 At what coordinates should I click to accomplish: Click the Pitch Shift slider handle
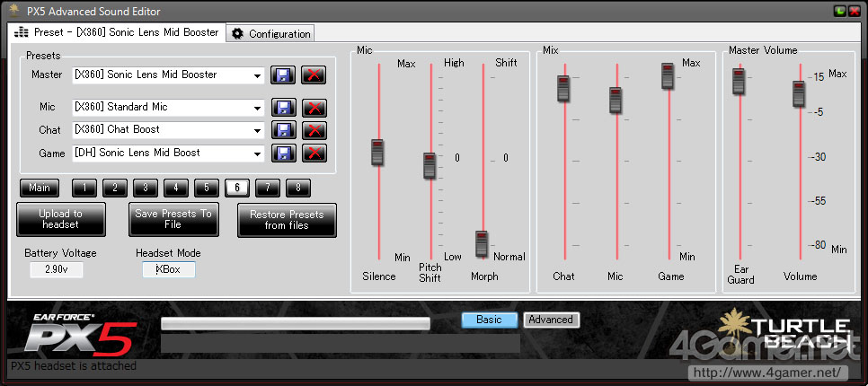click(430, 166)
